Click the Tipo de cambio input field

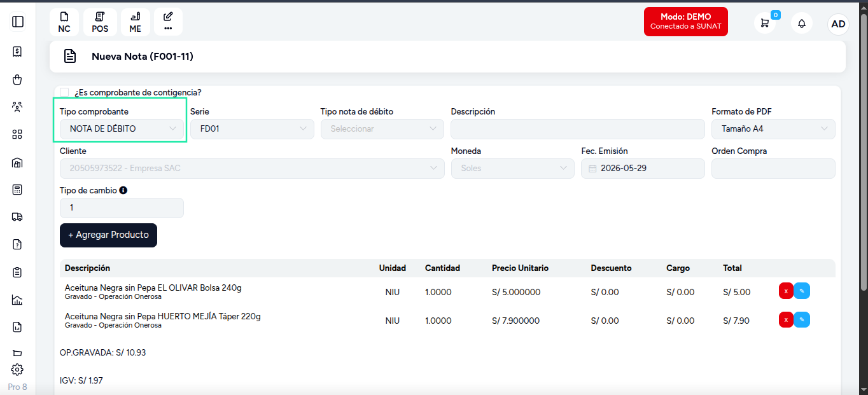point(122,208)
